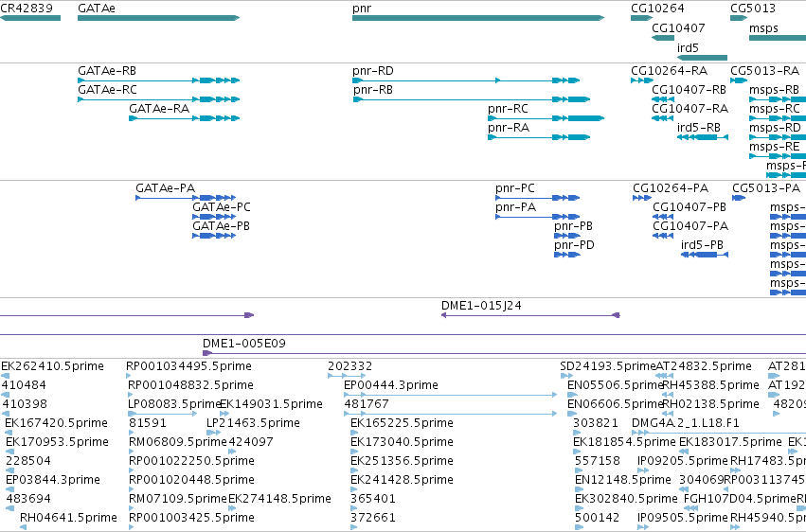Click protein CG10407-PA

click(663, 236)
